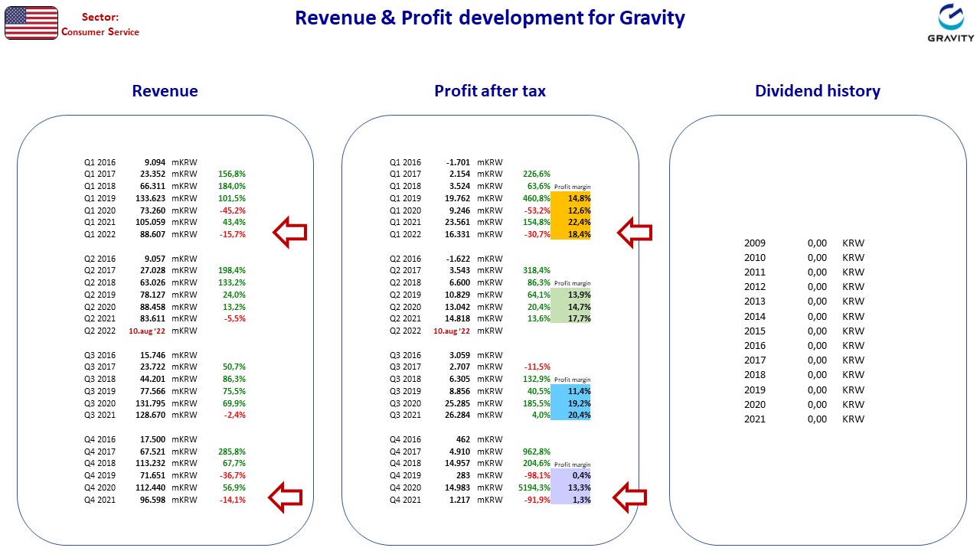Select the Q3 2020 profit 25.285
980x551 pixels.
(458, 403)
